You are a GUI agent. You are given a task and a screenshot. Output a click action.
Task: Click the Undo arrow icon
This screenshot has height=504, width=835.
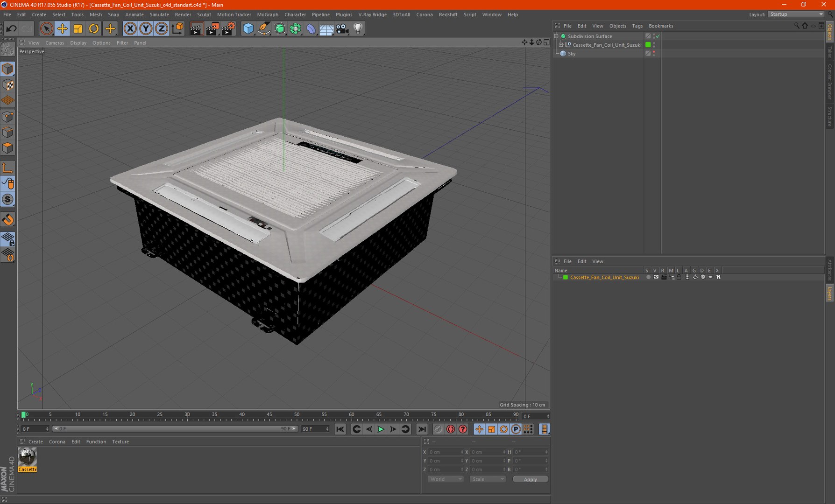tap(11, 29)
